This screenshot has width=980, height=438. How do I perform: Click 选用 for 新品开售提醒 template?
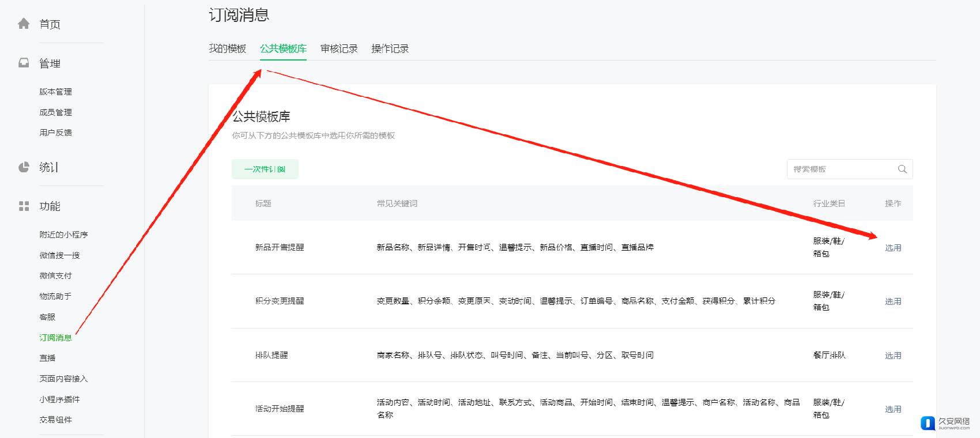point(893,248)
